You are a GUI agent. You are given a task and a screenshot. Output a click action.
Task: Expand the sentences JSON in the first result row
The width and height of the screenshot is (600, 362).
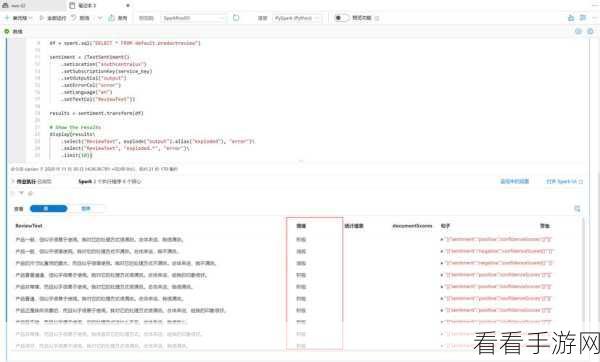[442, 240]
